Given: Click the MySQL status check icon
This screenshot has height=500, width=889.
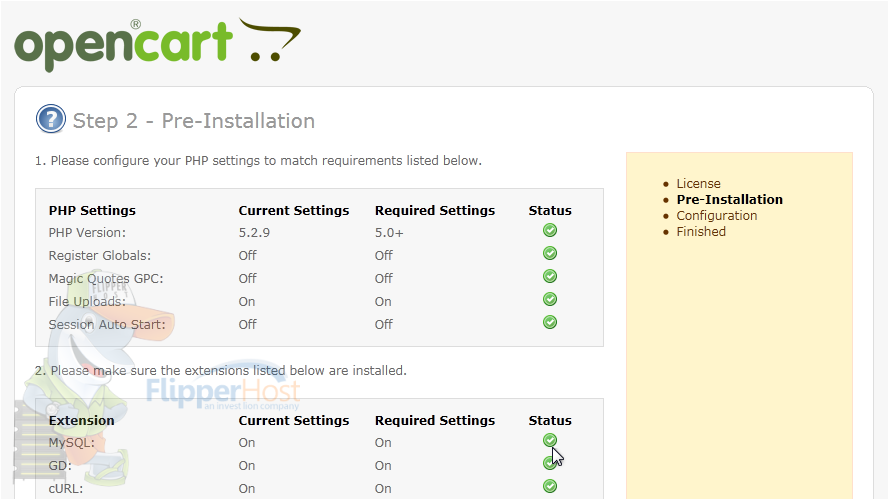Looking at the screenshot, I should click(x=550, y=440).
